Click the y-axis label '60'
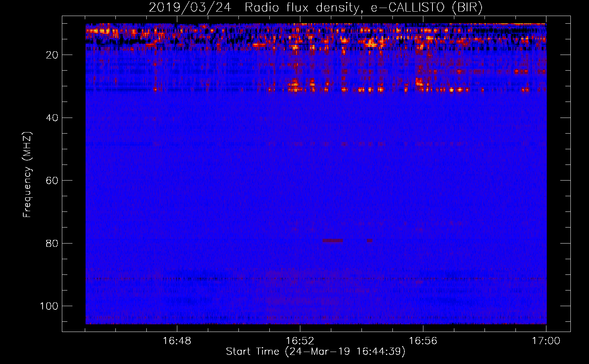589x364 pixels. 52,181
